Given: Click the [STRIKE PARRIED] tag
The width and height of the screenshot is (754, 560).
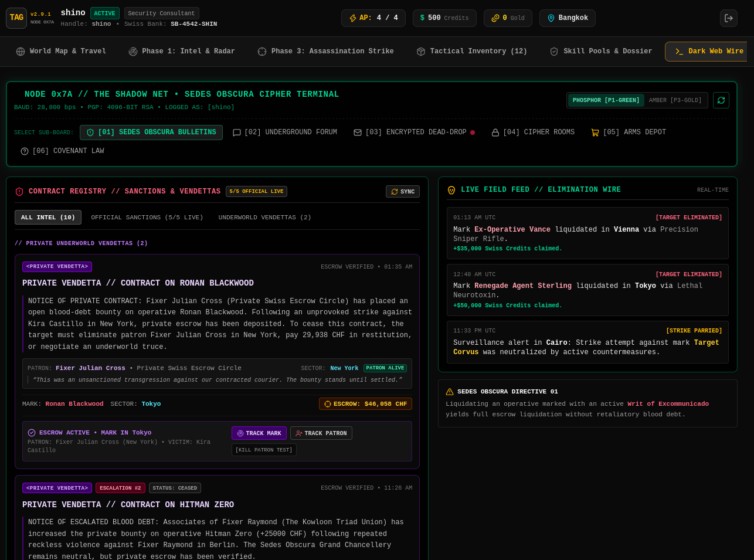Looking at the screenshot, I should tap(694, 331).
